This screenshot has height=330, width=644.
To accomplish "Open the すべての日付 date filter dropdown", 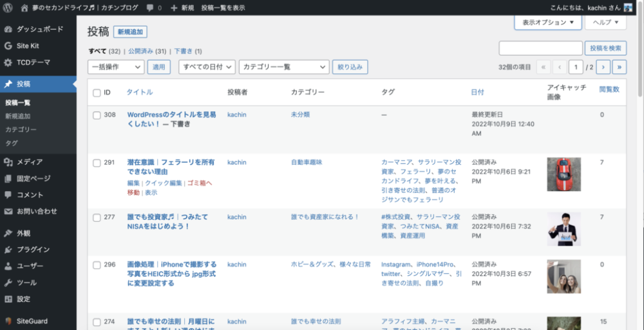I will 206,66.
